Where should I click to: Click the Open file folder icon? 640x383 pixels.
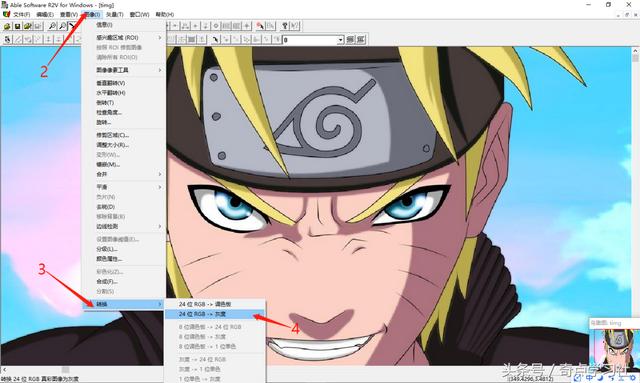7,26
